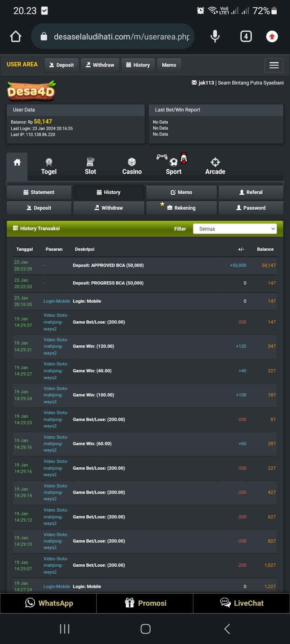Open the Sport betting category
This screenshot has height=644, width=290.
(x=174, y=166)
